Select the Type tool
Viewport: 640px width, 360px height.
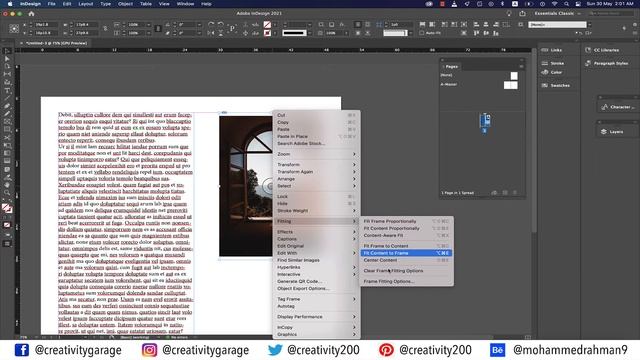click(x=7, y=90)
